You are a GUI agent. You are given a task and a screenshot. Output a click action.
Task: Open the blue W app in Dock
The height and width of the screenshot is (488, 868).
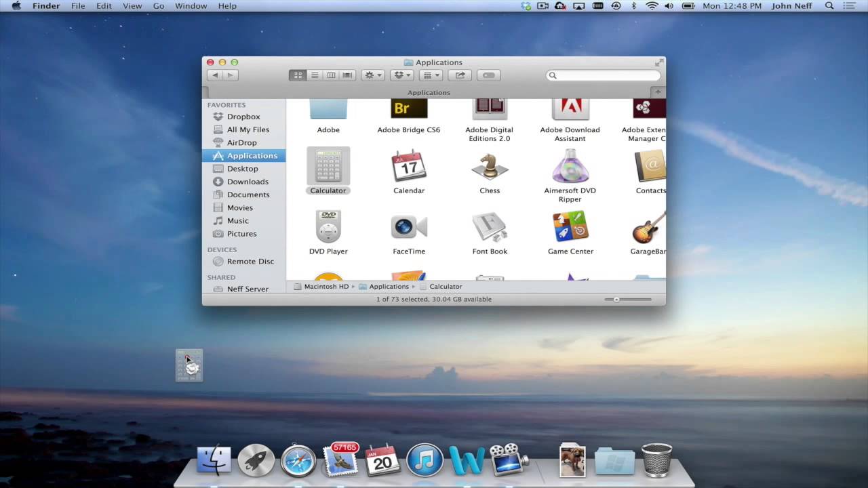467,461
